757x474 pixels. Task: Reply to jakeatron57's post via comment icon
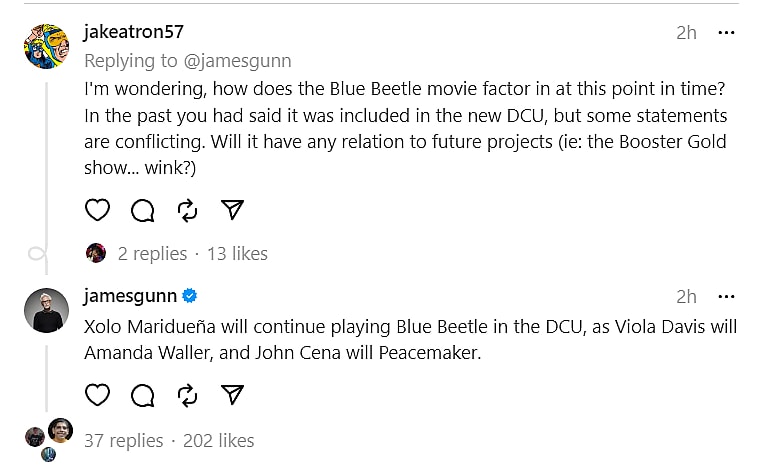coord(142,210)
